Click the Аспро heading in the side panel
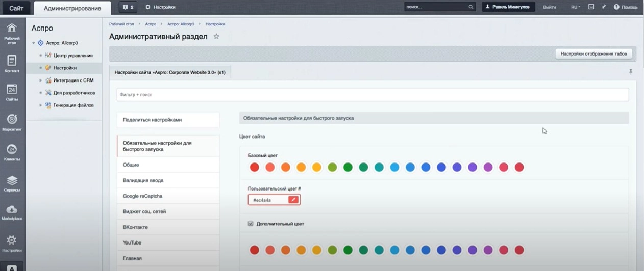 tap(42, 28)
